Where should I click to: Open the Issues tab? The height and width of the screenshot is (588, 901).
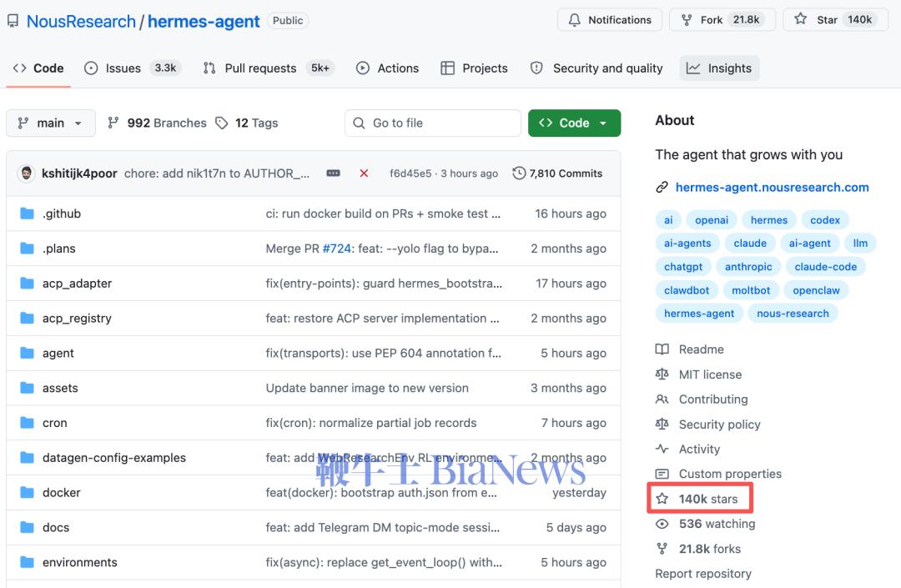pos(133,68)
